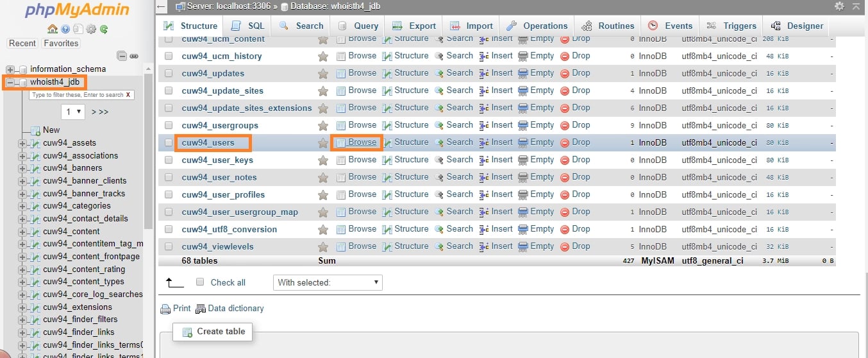Open navigation panel settings gear icon
Image resolution: width=868 pixels, height=358 pixels.
91,29
